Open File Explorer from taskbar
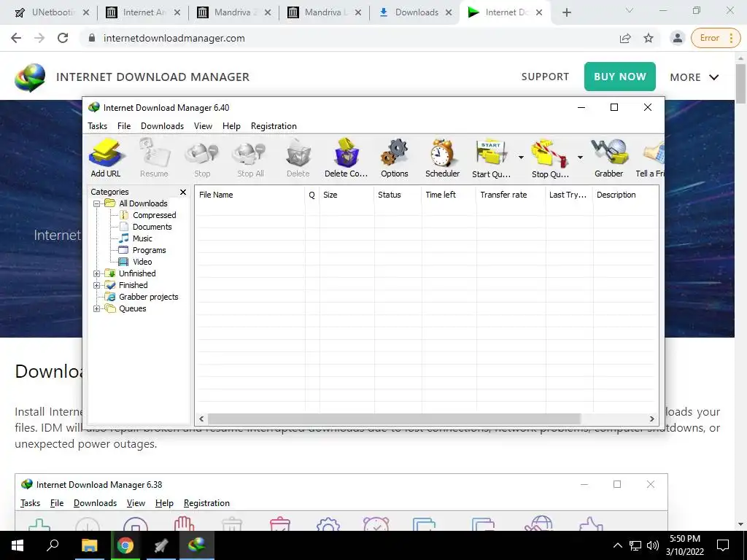 (x=90, y=545)
